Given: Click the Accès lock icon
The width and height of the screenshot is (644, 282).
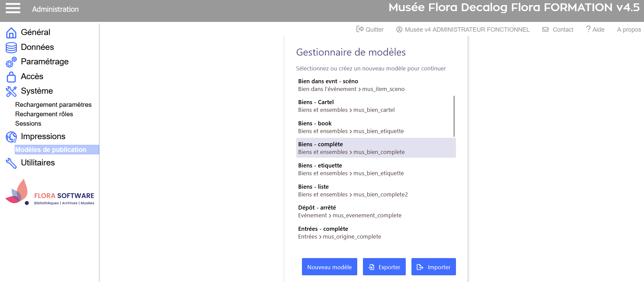Looking at the screenshot, I should pos(11,77).
